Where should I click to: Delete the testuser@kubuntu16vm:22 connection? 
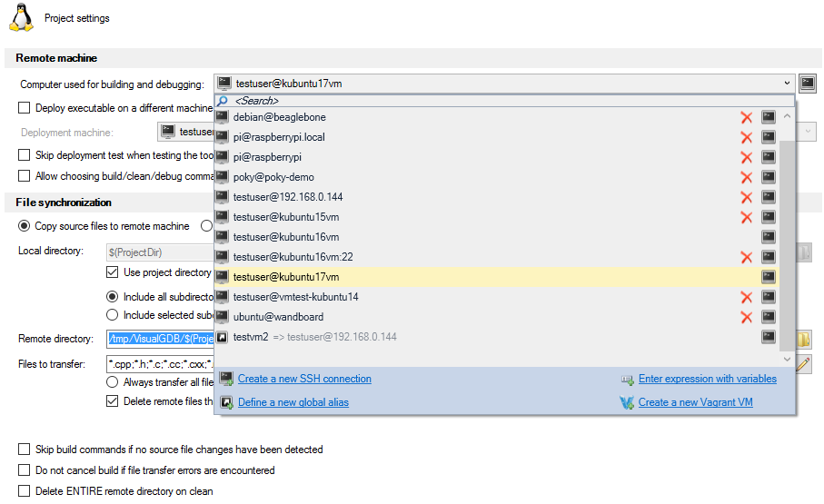(746, 257)
